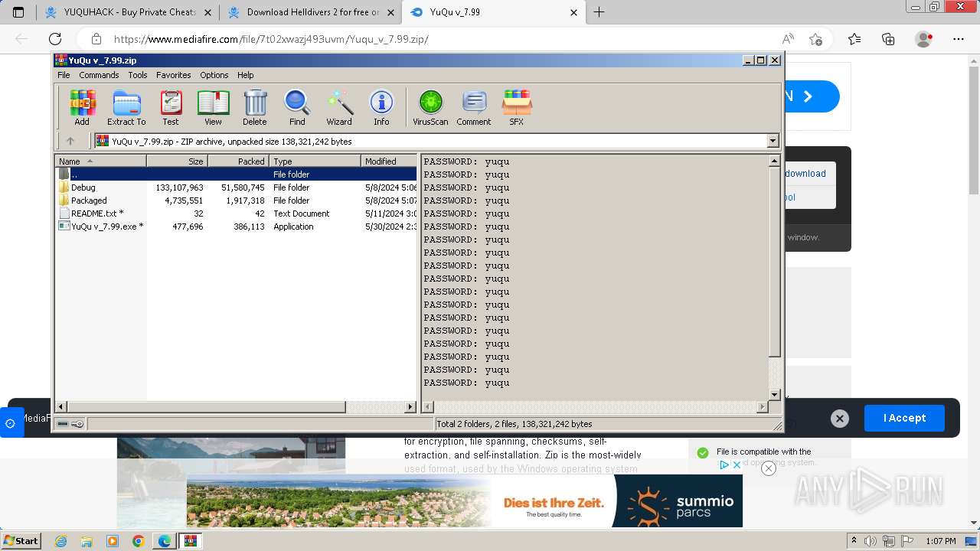Image resolution: width=980 pixels, height=551 pixels.
Task: Click the Add toolbar icon in WinRAR
Action: coord(82,108)
